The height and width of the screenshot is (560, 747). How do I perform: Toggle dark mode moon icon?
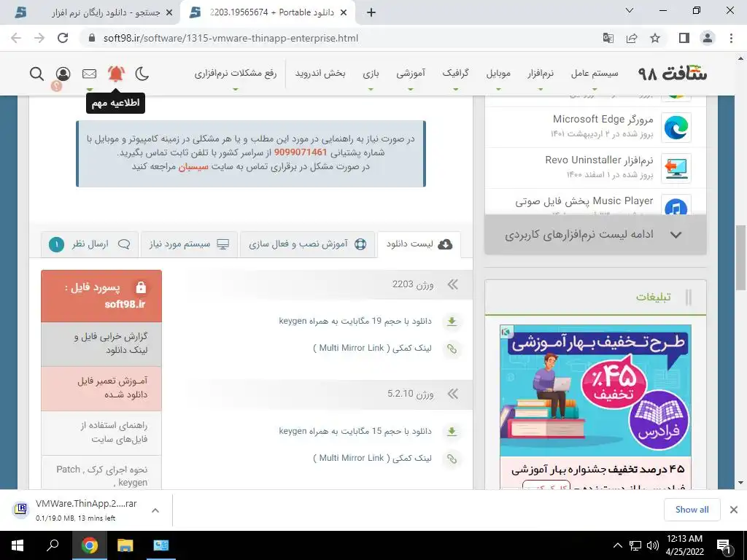coord(142,74)
